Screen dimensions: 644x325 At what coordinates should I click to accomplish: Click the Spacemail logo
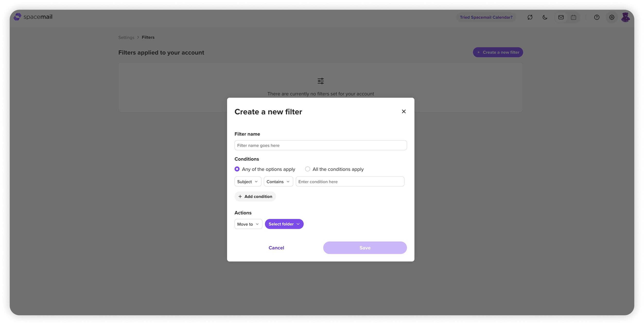pyautogui.click(x=33, y=17)
